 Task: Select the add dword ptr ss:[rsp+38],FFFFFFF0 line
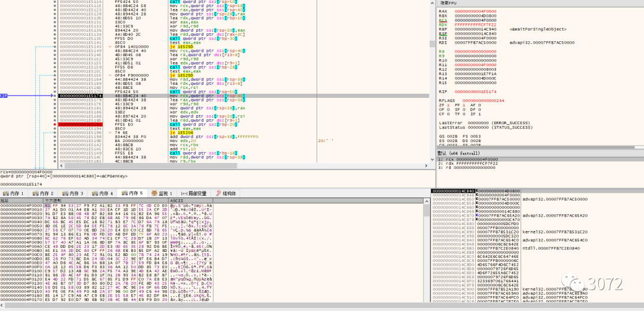(214, 137)
